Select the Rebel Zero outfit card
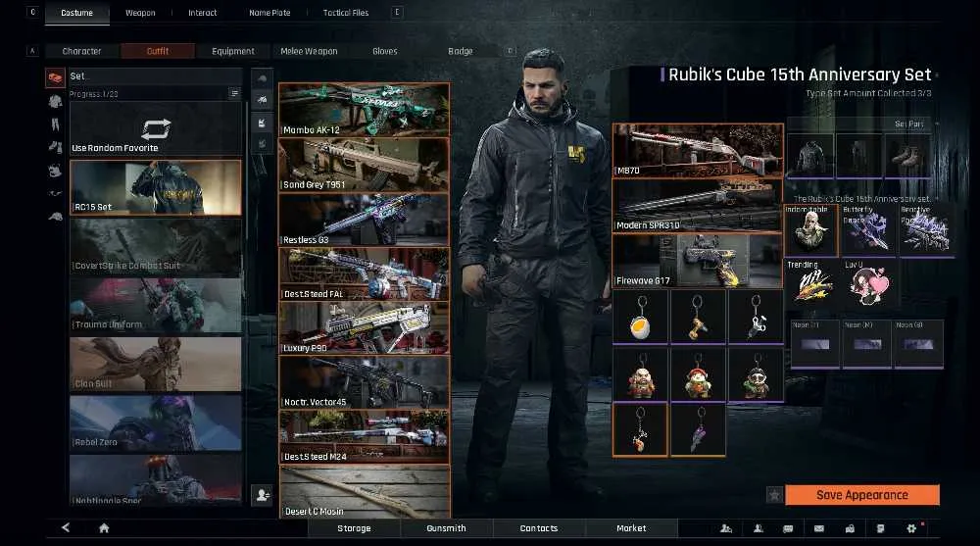 click(156, 423)
